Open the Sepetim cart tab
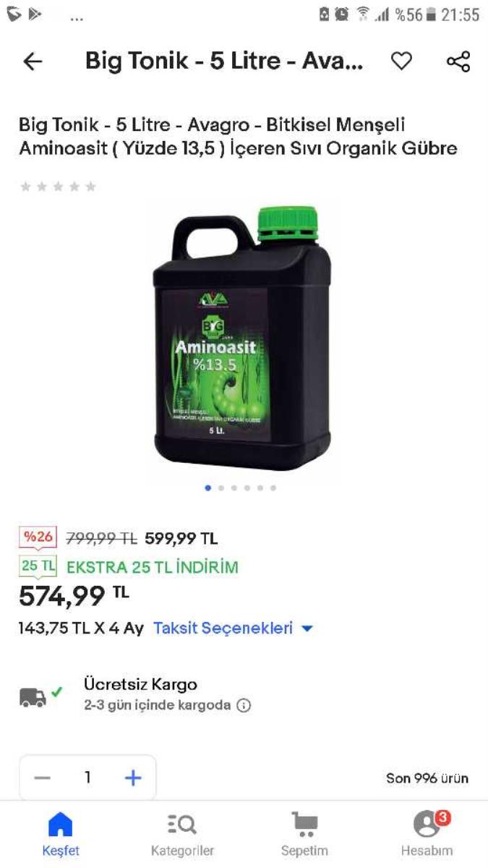Viewport: 488px width, 868px height. [x=304, y=833]
